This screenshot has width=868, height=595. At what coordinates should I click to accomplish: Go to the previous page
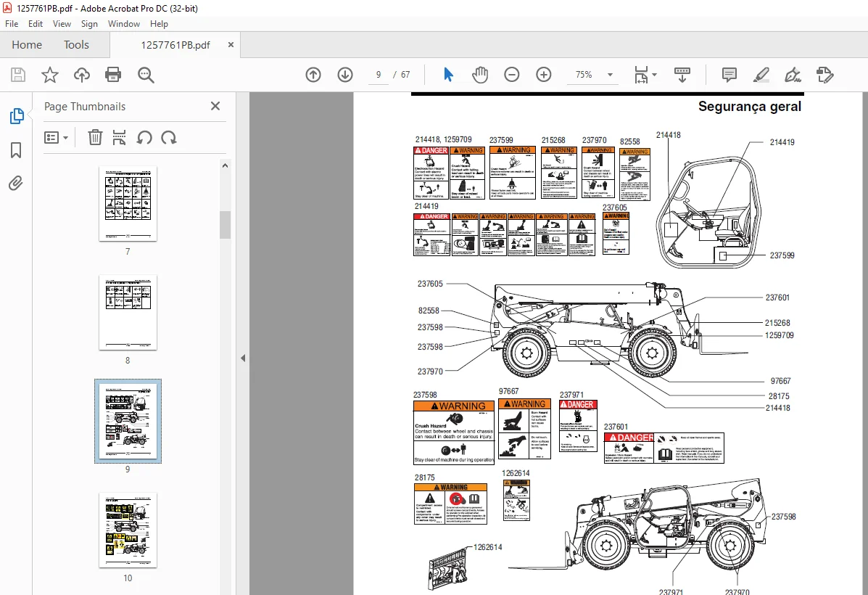[313, 75]
